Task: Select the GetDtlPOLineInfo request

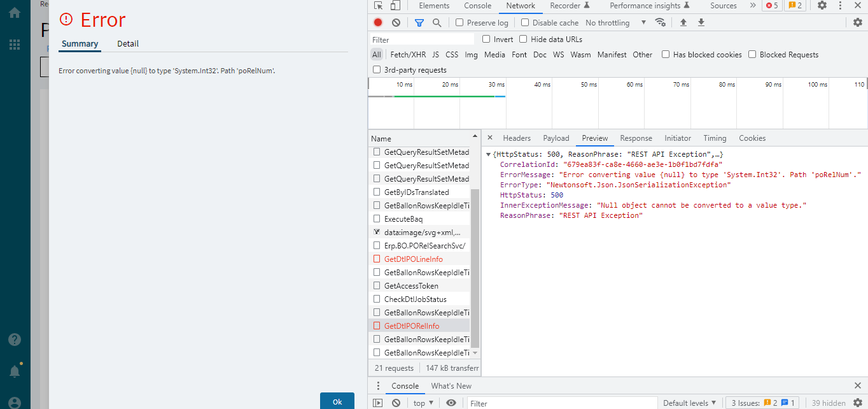Action: [x=414, y=259]
